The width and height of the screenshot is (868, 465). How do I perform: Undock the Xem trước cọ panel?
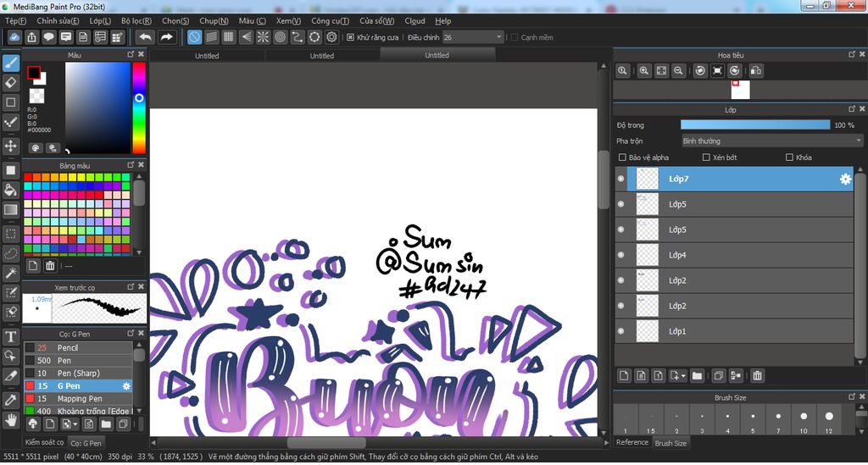131,286
